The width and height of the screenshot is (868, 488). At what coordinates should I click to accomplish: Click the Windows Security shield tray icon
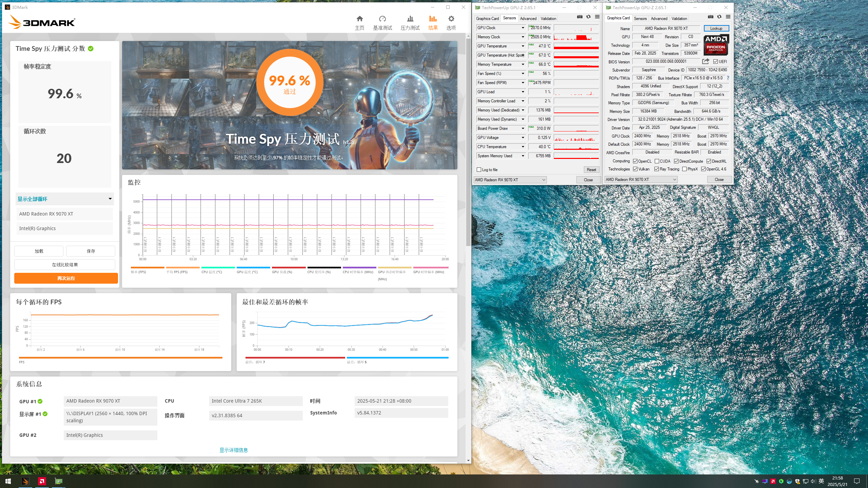797,481
